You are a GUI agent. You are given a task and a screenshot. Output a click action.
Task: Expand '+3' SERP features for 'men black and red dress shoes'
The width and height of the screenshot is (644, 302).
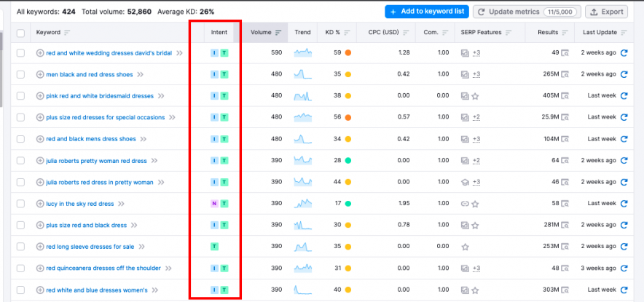pyautogui.click(x=476, y=75)
